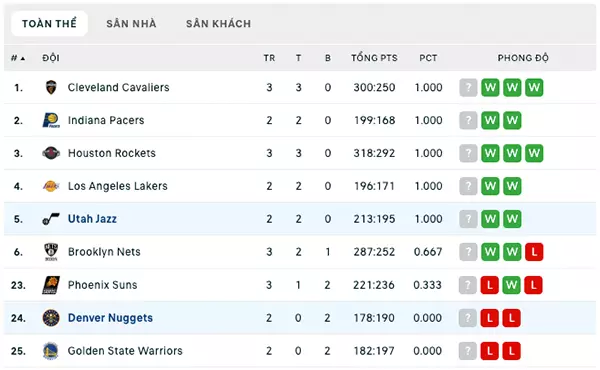The height and width of the screenshot is (370, 600).
Task: Click the Brooklyn Nets shield logo
Action: point(51,252)
